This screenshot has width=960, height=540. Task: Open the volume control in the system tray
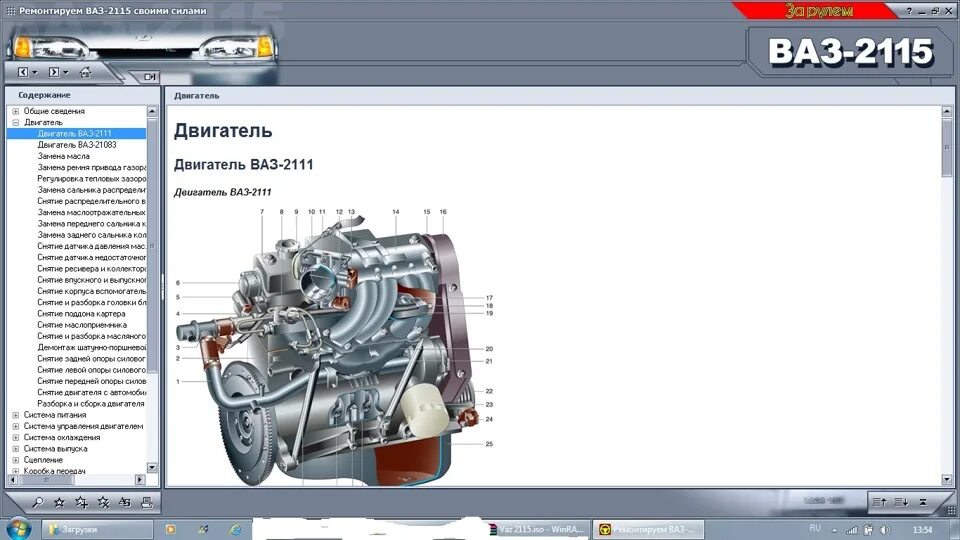(885, 530)
